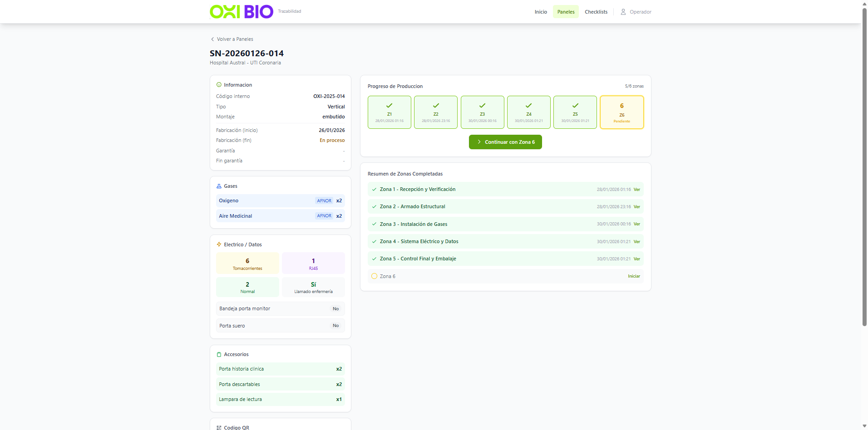The image size is (868, 430).
Task: Click the Lampara de lectura accessory row
Action: point(281,399)
